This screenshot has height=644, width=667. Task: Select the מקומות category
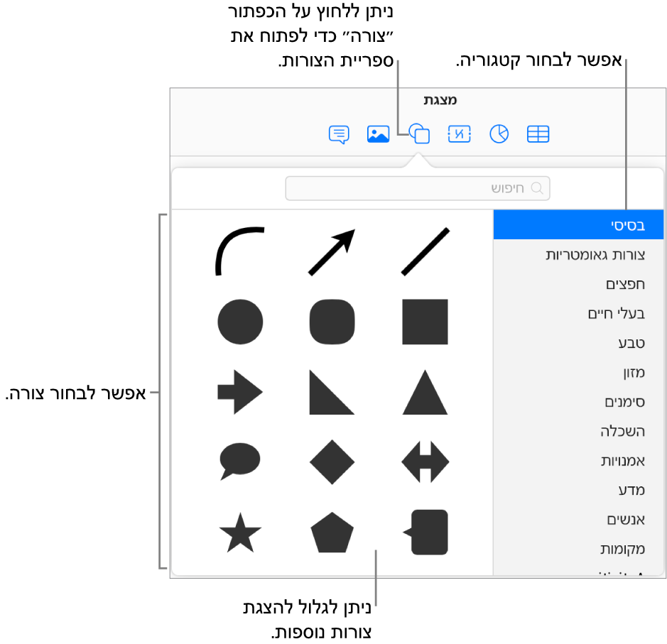click(x=578, y=549)
